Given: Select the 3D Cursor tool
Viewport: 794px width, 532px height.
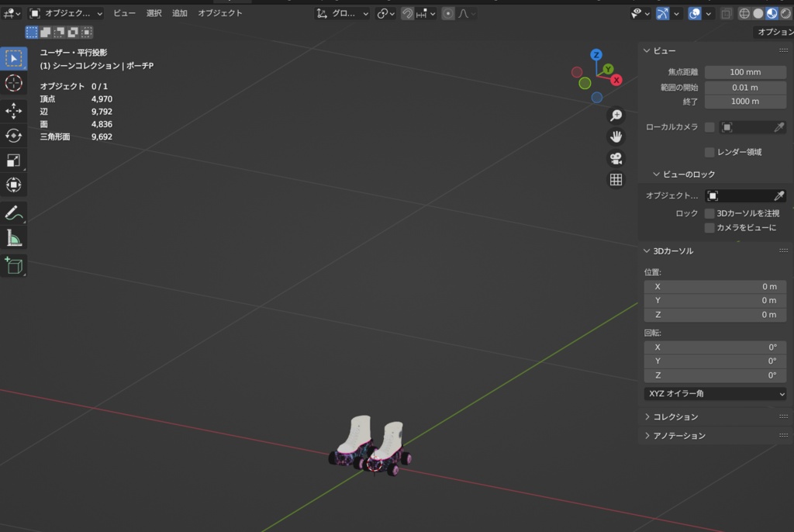Looking at the screenshot, I should tap(14, 83).
